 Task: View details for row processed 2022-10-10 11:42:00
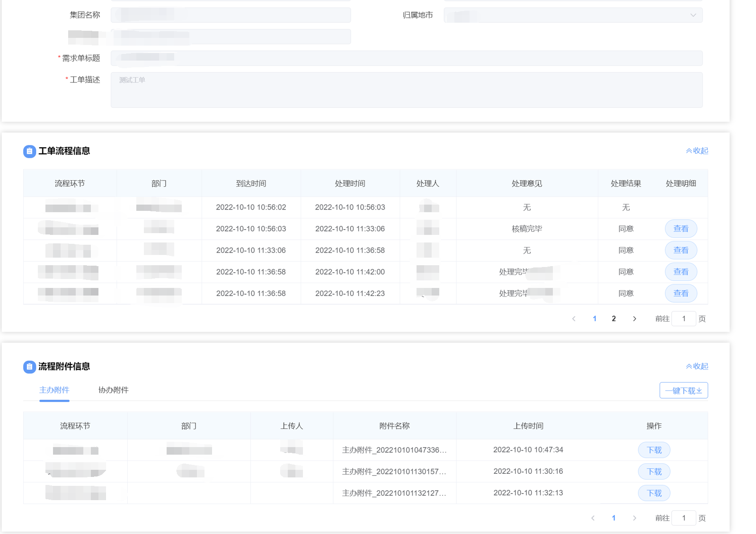[681, 272]
